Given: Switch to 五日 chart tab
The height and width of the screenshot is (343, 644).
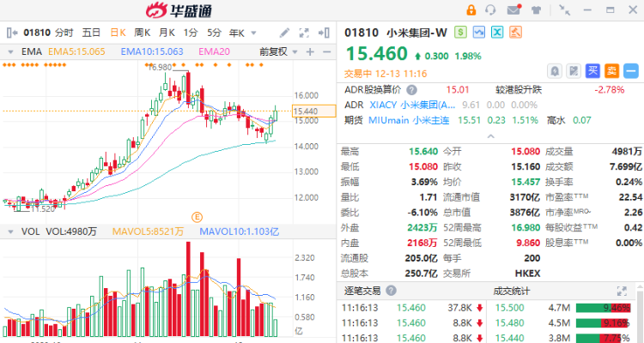Looking at the screenshot, I should click(91, 33).
